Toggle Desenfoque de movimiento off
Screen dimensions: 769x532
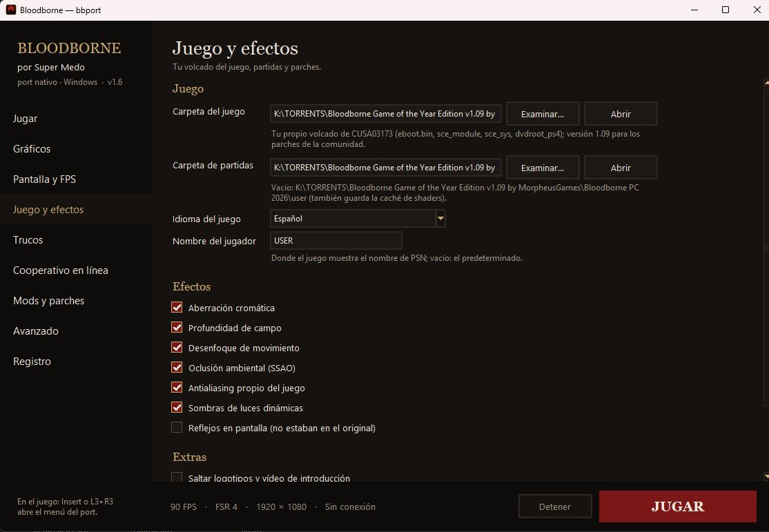click(177, 348)
